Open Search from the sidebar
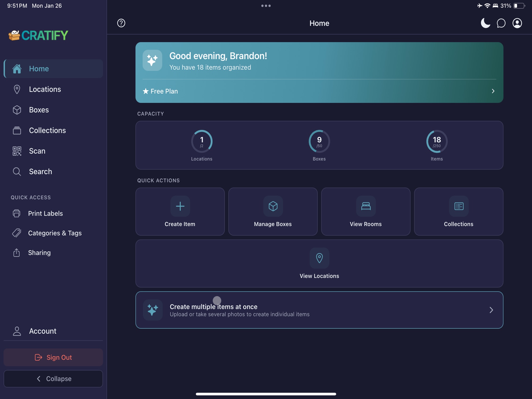Image resolution: width=532 pixels, height=399 pixels. [x=53, y=171]
